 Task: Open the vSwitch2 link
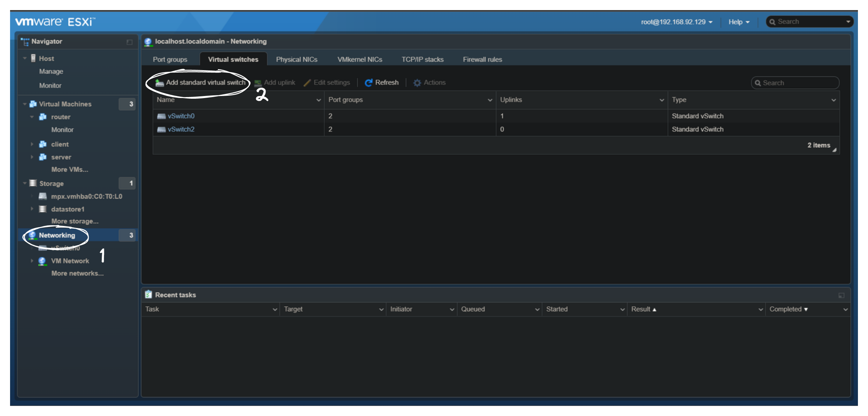[181, 130]
